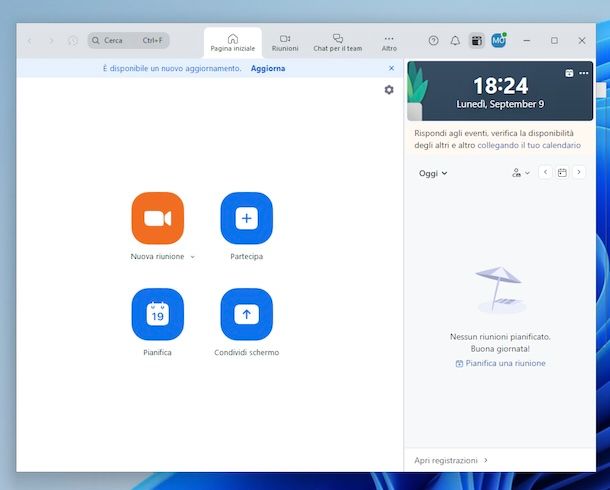Image resolution: width=610 pixels, height=490 pixels.
Task: Toggle the calendar panel icon in title bar
Action: pyautogui.click(x=477, y=40)
